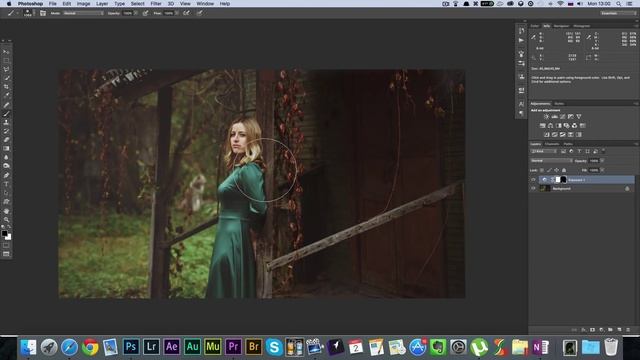The image size is (640, 360).
Task: Select the Gradient tool
Action: click(6, 149)
